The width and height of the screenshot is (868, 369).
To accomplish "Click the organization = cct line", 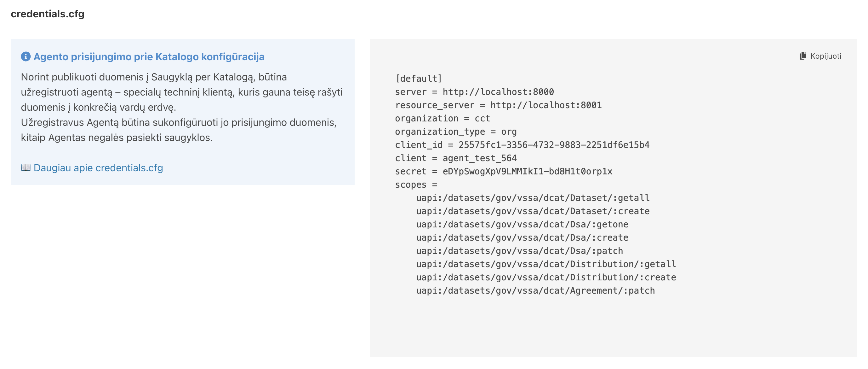I will [x=443, y=118].
